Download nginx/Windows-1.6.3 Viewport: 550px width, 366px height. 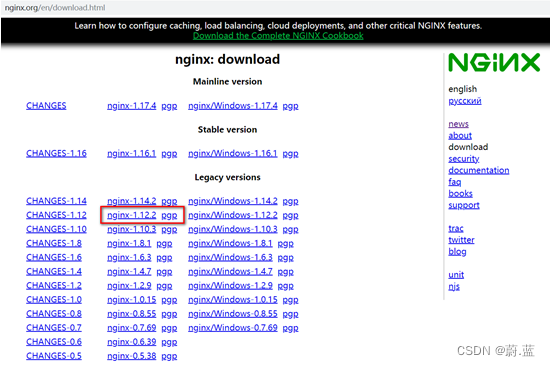tap(230, 257)
